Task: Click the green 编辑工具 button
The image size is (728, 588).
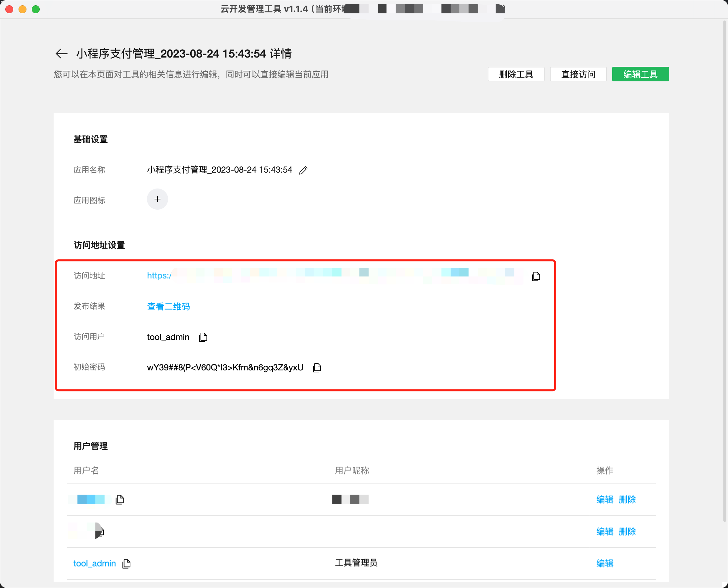Action: (640, 74)
